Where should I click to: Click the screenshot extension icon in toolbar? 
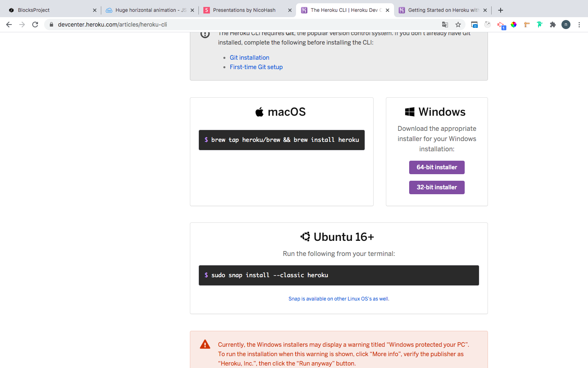pos(474,25)
